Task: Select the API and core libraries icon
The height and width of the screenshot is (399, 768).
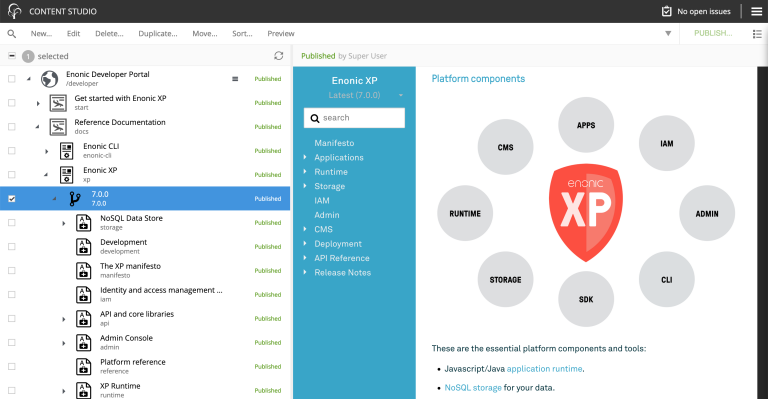Action: pos(84,319)
